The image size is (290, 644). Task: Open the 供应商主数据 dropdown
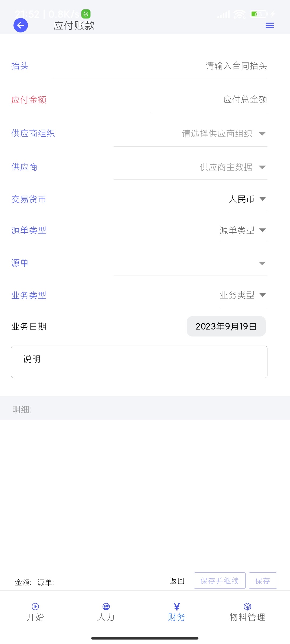pos(262,167)
